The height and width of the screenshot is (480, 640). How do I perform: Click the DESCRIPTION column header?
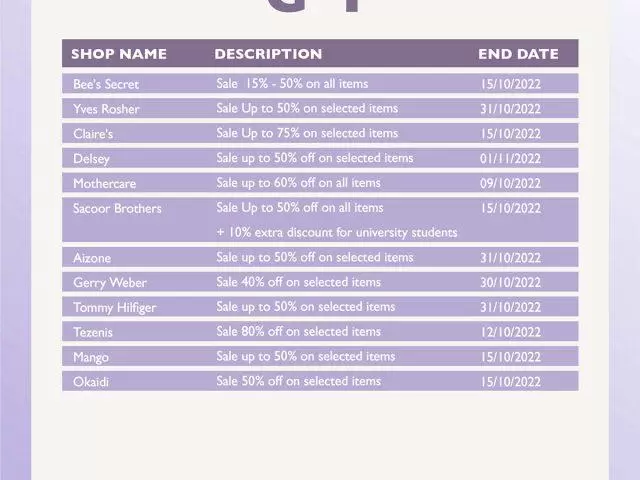(x=268, y=54)
